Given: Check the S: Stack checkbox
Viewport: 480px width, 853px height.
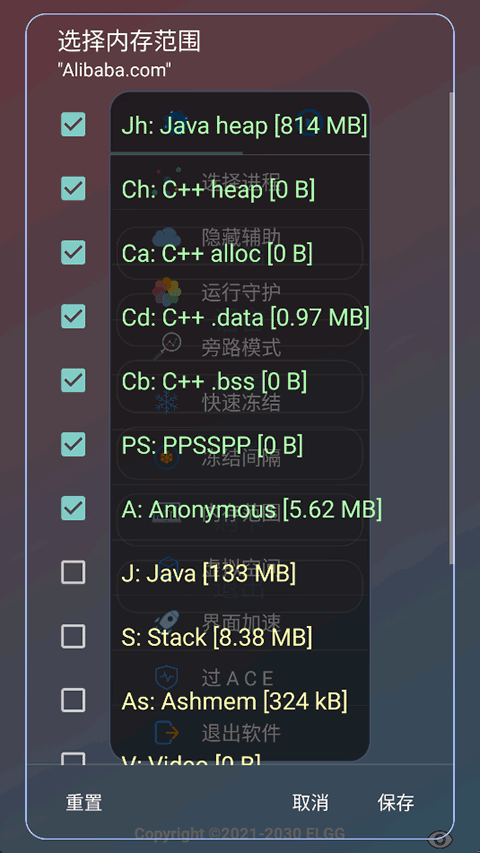Looking at the screenshot, I should [73, 636].
